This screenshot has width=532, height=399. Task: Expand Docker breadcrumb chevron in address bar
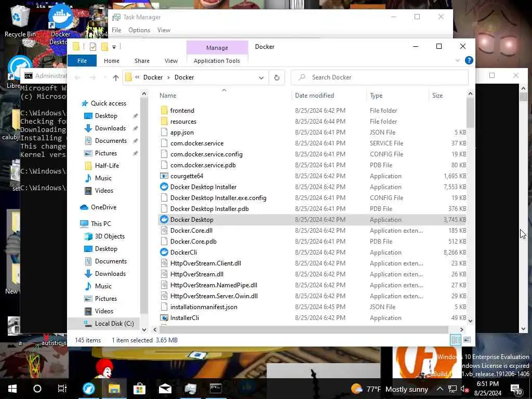(x=168, y=78)
